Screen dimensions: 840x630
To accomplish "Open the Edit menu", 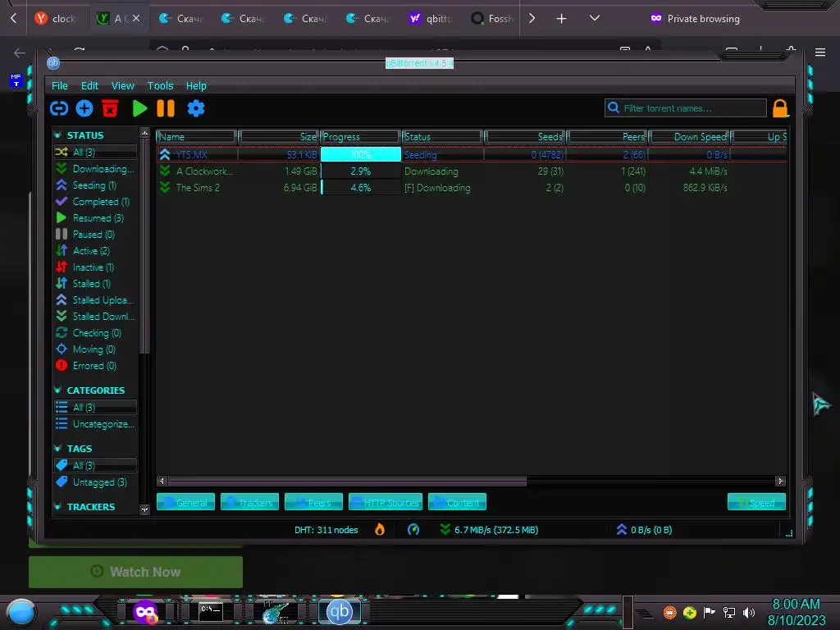I will click(x=89, y=85).
